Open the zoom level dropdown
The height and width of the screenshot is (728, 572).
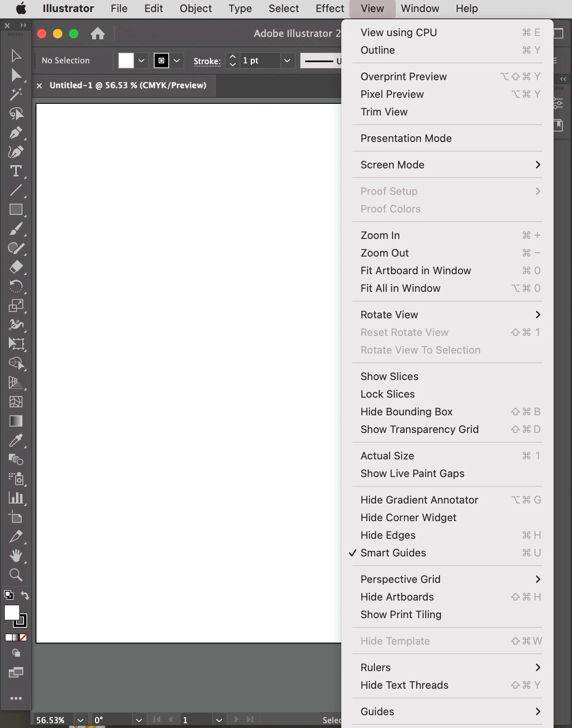coord(81,720)
